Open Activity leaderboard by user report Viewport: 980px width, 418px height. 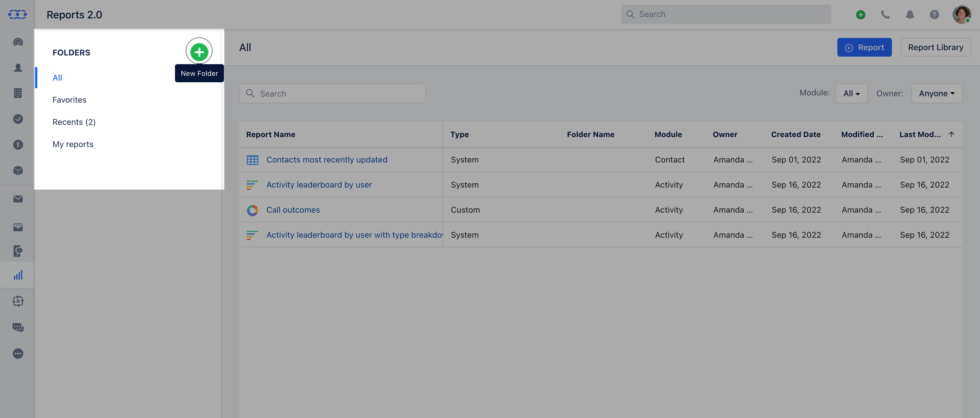click(319, 185)
